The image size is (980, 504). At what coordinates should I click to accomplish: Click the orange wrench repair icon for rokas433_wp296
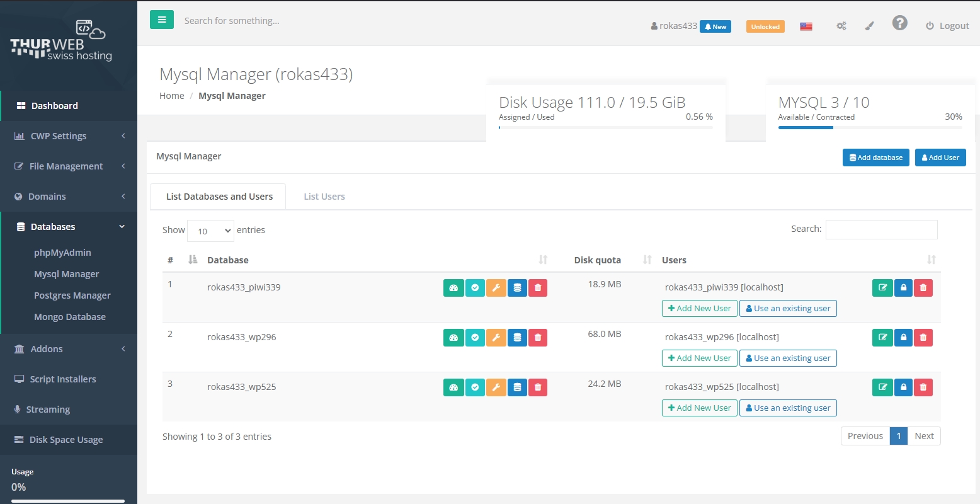pos(496,338)
